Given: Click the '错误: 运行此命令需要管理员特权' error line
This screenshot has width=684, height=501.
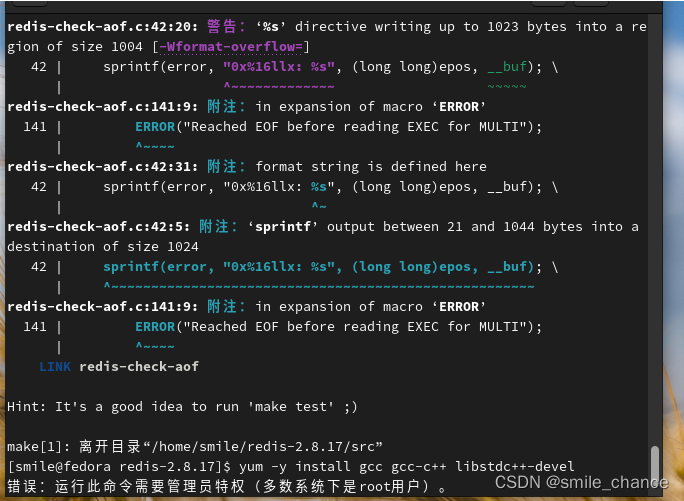Looking at the screenshot, I should pyautogui.click(x=227, y=486).
